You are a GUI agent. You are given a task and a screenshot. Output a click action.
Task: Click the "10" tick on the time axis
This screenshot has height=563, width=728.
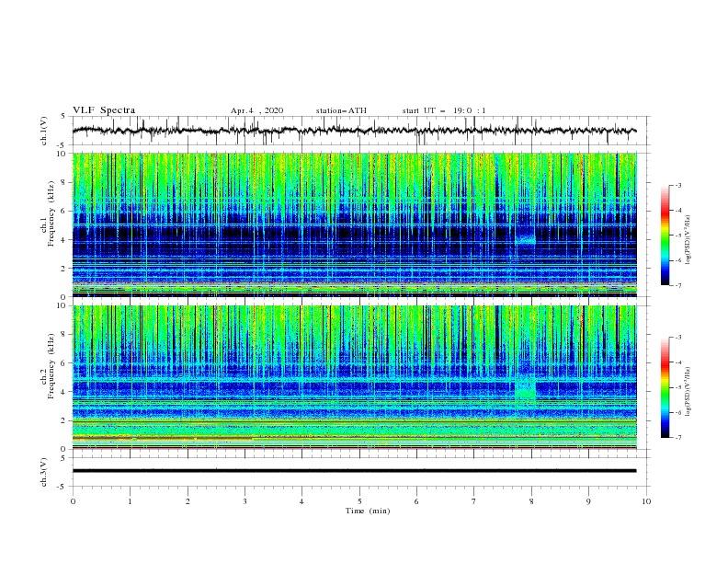click(646, 501)
